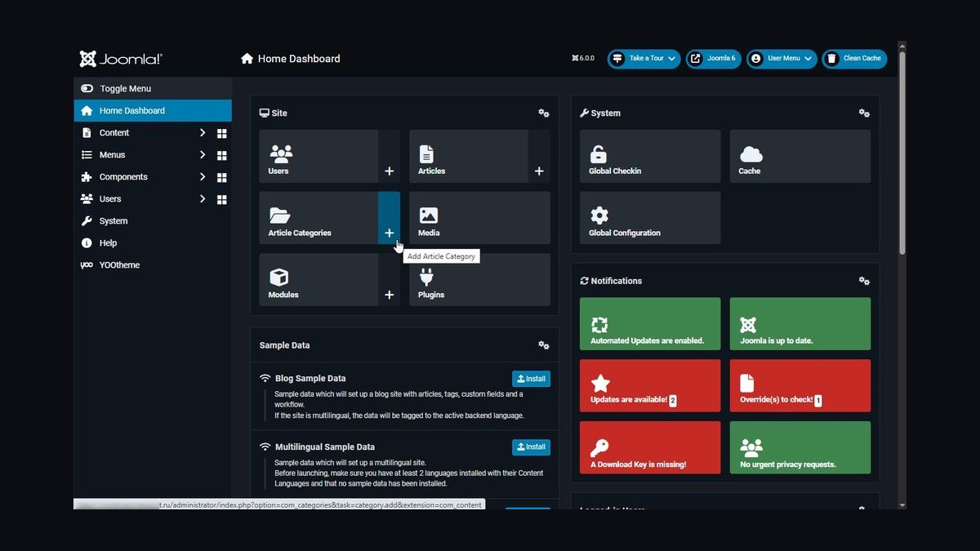Open Override(s) to check tile
Viewport: 980px width, 551px height.
pyautogui.click(x=800, y=386)
